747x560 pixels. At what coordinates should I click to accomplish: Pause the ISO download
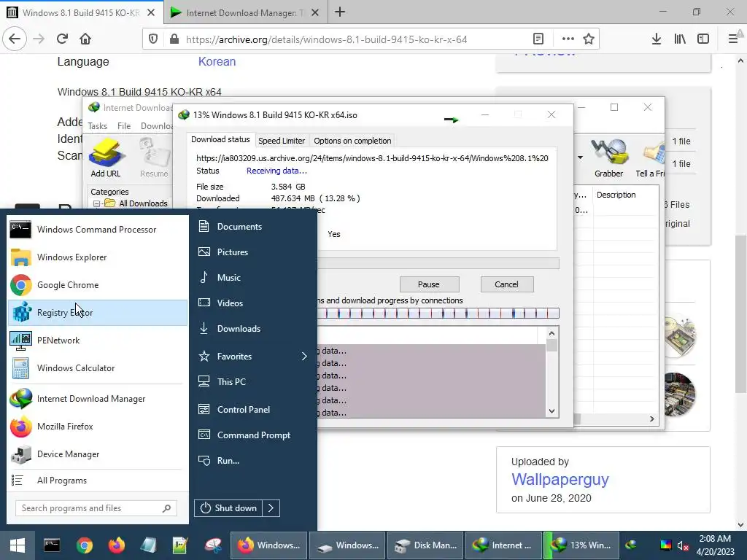point(429,284)
